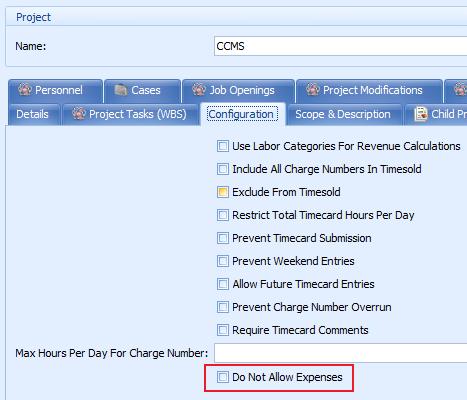Enable Require Timecard Comments checkbox
This screenshot has width=467, height=400.
[223, 330]
